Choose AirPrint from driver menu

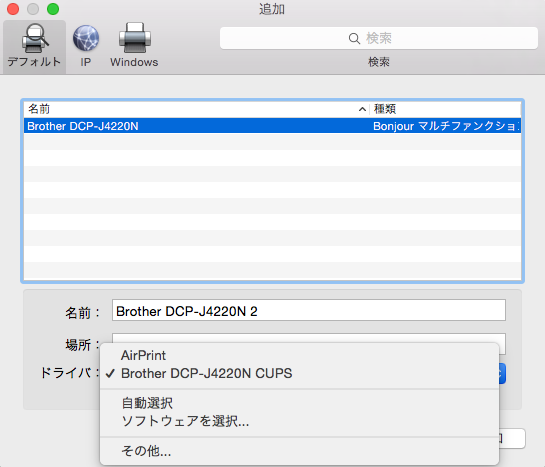tap(299, 355)
